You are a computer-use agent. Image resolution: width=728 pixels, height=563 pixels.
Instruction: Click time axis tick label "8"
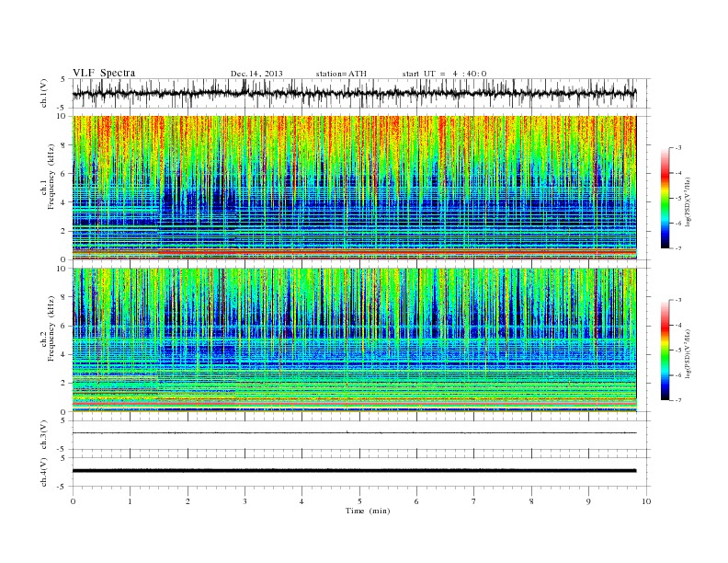pos(531,501)
